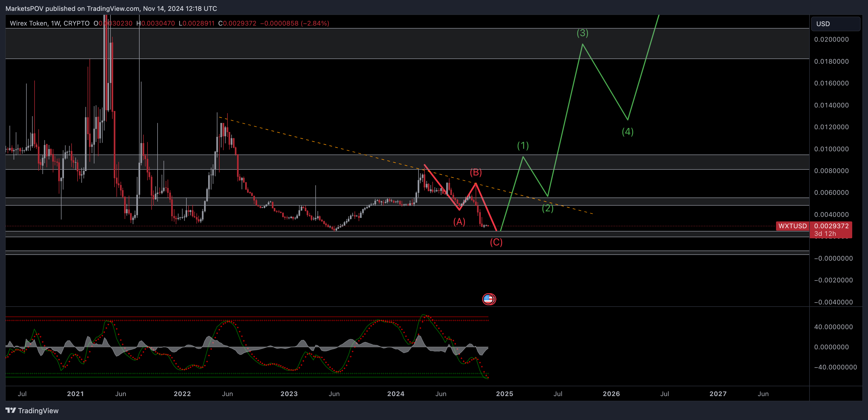Image resolution: width=868 pixels, height=420 pixels.
Task: Click the 2022 time axis label
Action: tap(182, 394)
